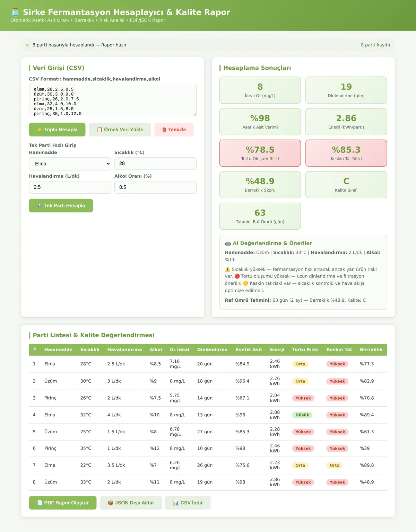Click the warning triangle icon in recommendations
The width and height of the screenshot is (416, 532).
227,269
